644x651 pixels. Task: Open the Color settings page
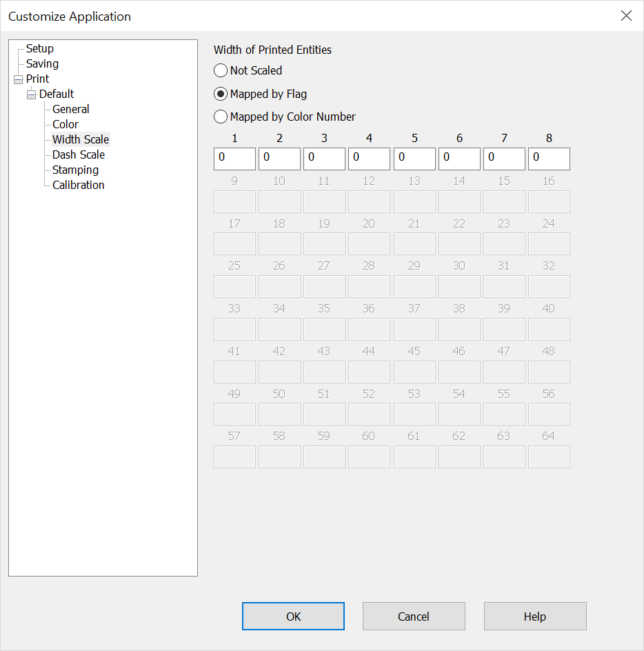[65, 124]
